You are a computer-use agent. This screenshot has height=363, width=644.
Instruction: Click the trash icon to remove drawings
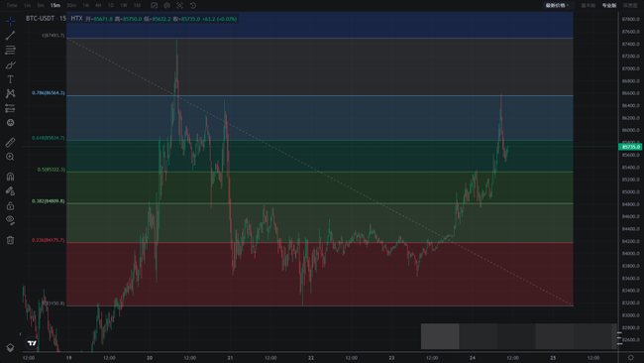pyautogui.click(x=10, y=240)
